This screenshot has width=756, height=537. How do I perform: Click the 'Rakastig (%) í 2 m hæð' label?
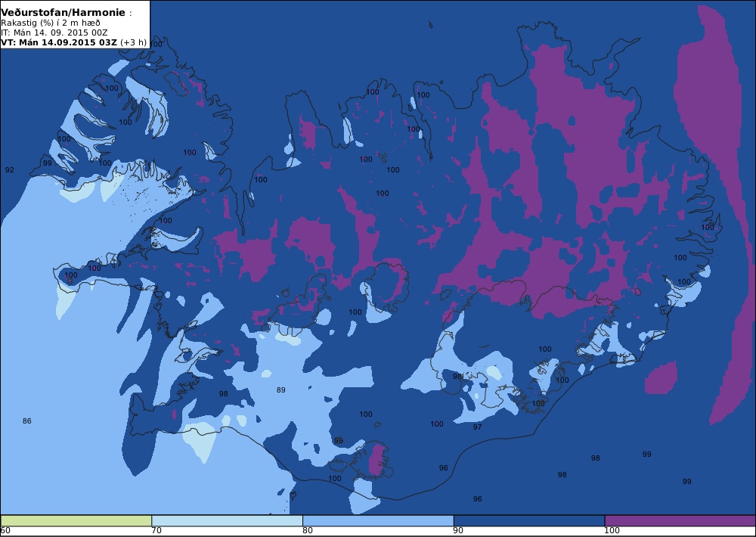pyautogui.click(x=51, y=23)
